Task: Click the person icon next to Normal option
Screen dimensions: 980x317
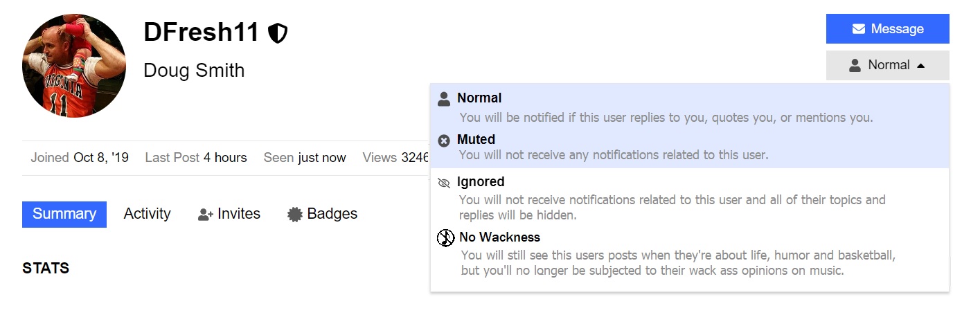Action: click(x=444, y=99)
